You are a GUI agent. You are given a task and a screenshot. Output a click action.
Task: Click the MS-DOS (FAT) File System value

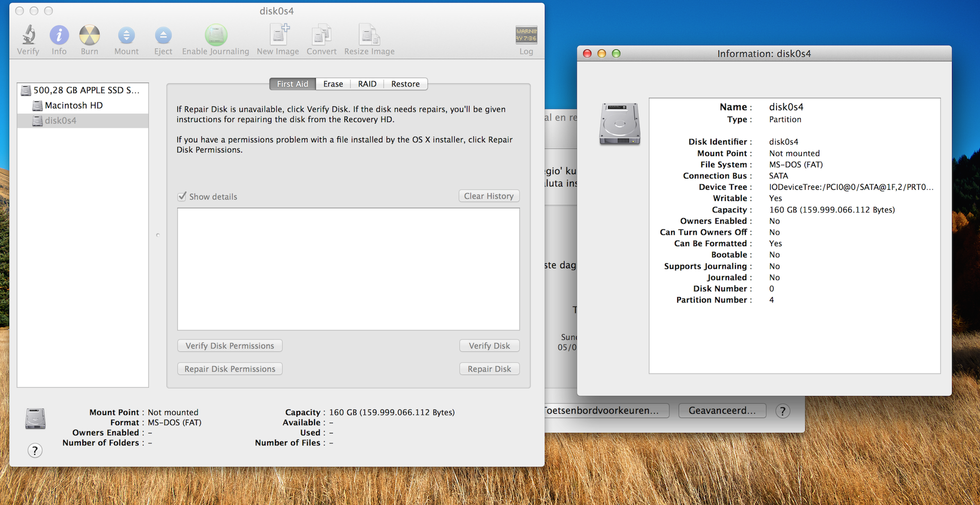click(796, 165)
